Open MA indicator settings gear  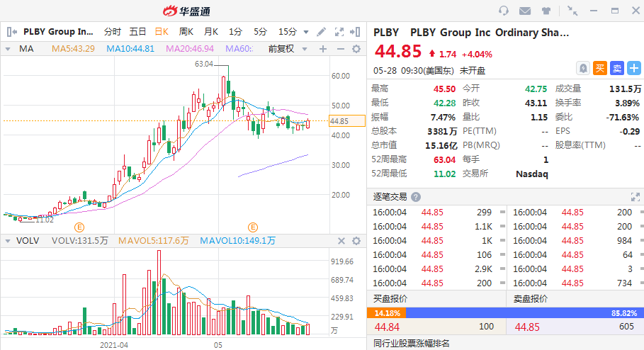(x=358, y=49)
